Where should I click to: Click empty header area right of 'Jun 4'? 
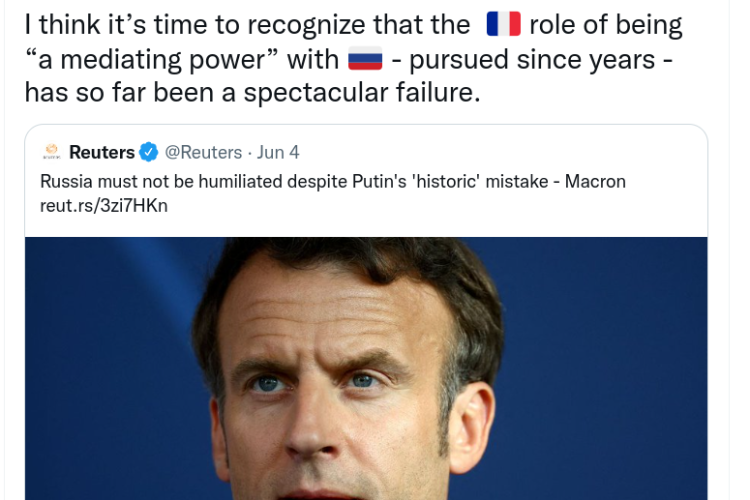[500, 152]
